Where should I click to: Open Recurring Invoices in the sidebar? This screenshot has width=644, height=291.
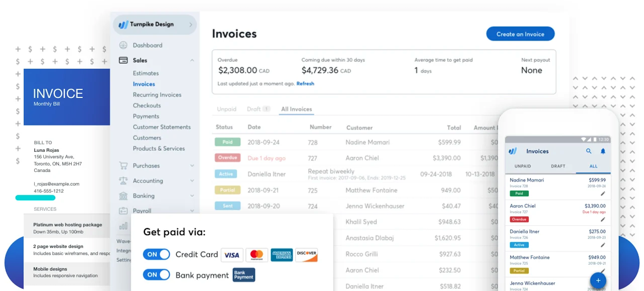tap(157, 95)
